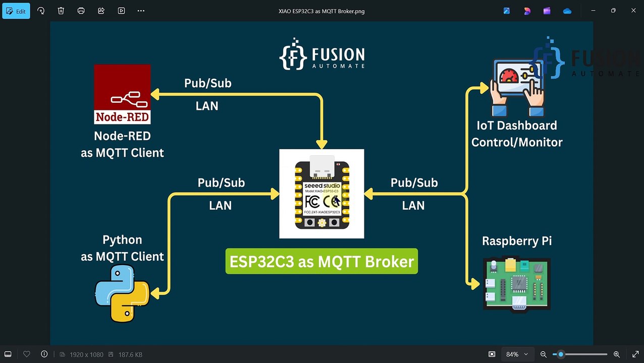Click the 1920 x 1080 dimensions text

(86, 354)
